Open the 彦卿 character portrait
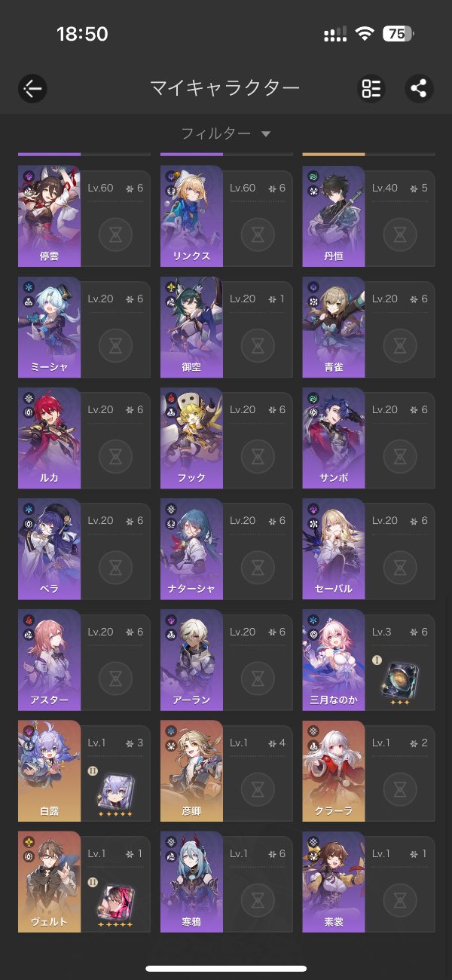This screenshot has width=452, height=980. point(191,770)
